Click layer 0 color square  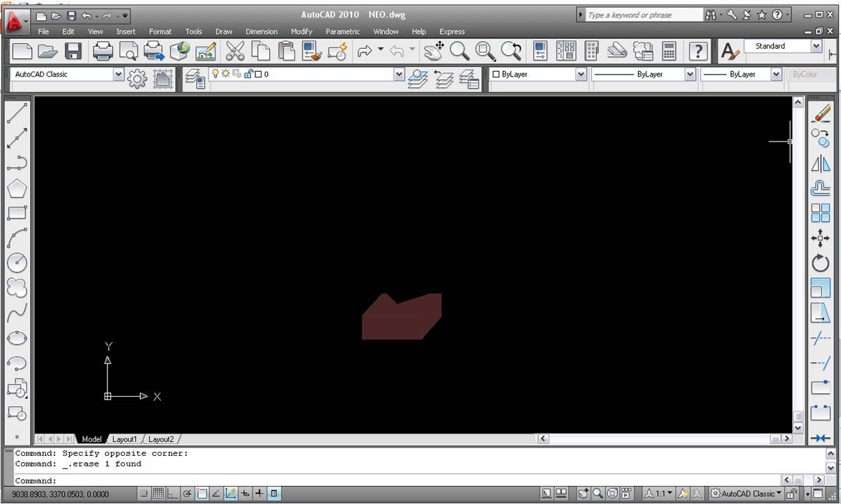coord(258,74)
